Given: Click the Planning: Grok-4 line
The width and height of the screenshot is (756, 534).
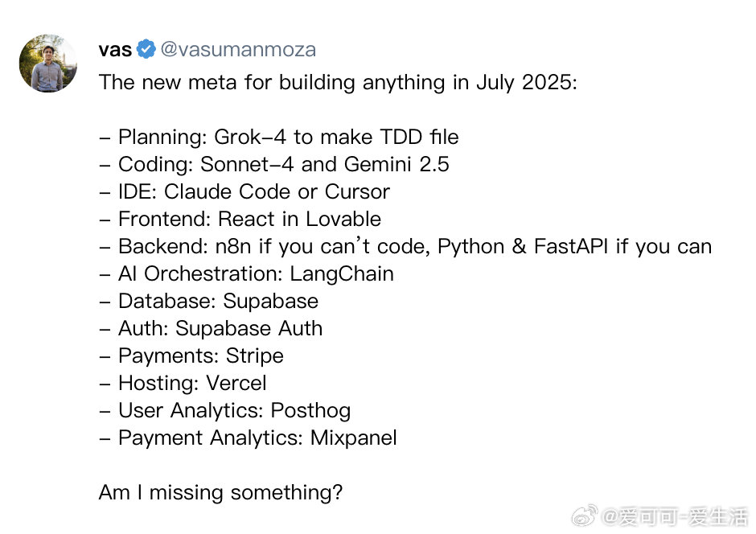Looking at the screenshot, I should (x=279, y=137).
